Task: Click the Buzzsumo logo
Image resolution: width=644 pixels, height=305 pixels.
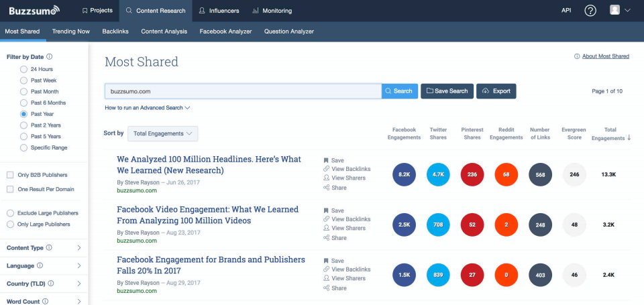Action: (x=34, y=10)
